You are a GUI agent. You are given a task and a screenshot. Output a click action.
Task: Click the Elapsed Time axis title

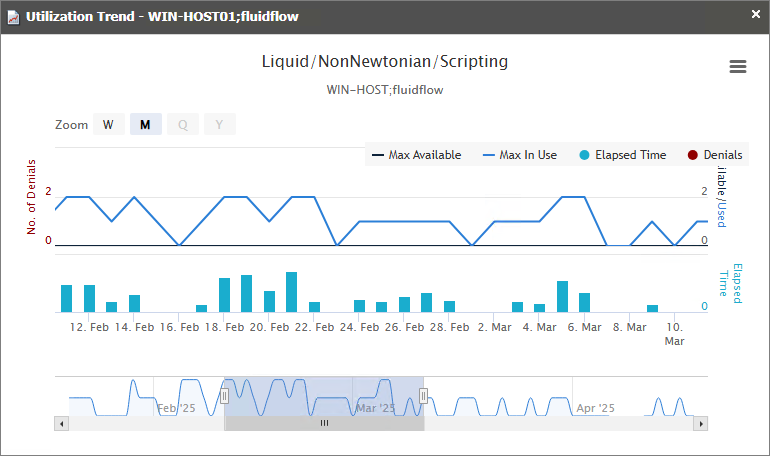[x=730, y=283]
